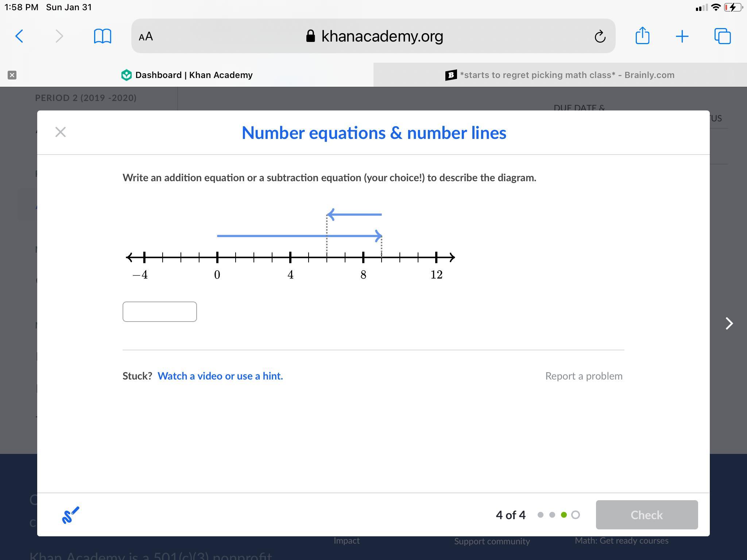The width and height of the screenshot is (747, 560).
Task: Open the scratchpad pencil tool
Action: pos(71,515)
